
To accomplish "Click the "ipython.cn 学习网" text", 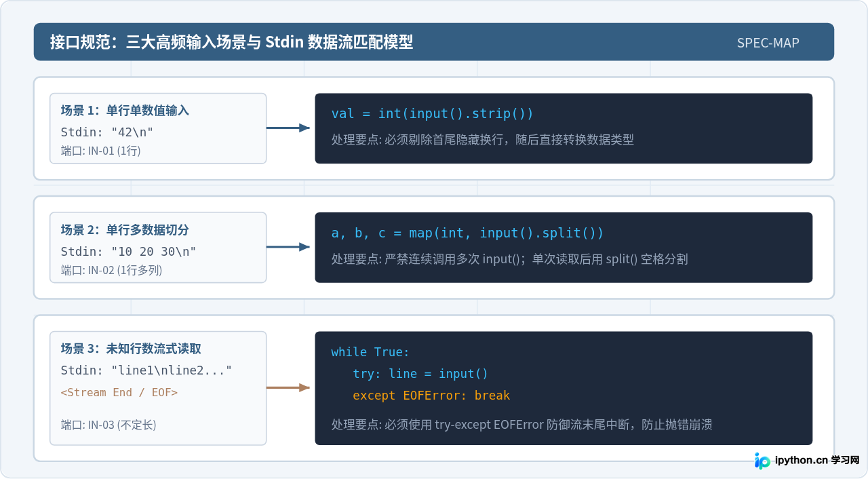I will pyautogui.click(x=817, y=460).
